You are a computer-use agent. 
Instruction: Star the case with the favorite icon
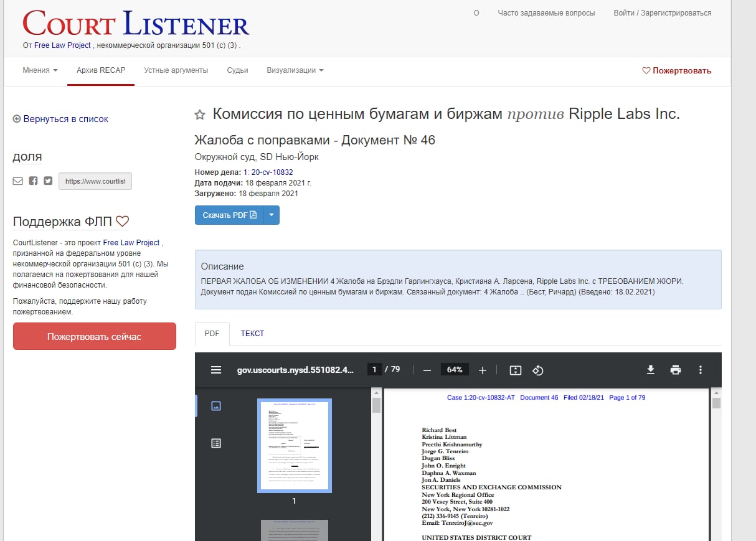click(x=200, y=115)
